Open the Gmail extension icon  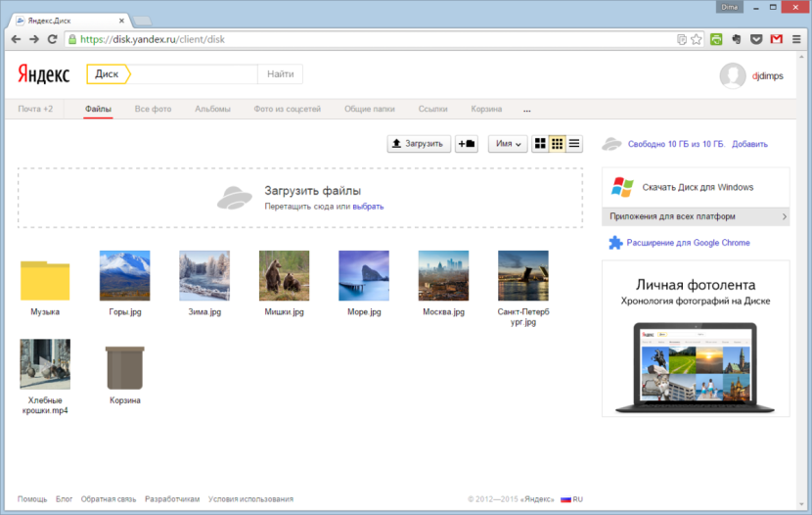tap(776, 39)
